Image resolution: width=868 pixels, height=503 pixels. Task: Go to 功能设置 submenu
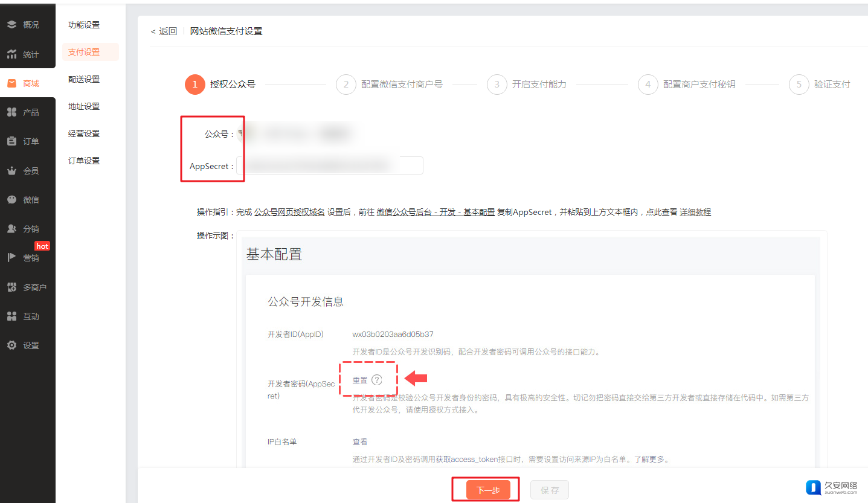point(84,25)
